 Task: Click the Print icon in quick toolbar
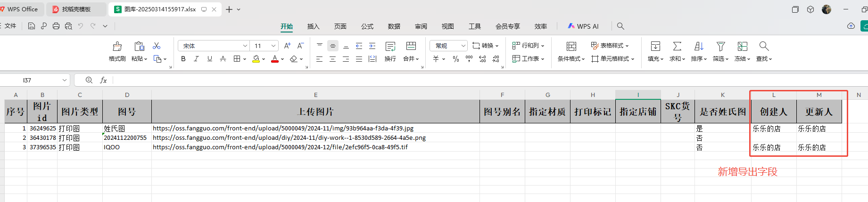point(56,26)
